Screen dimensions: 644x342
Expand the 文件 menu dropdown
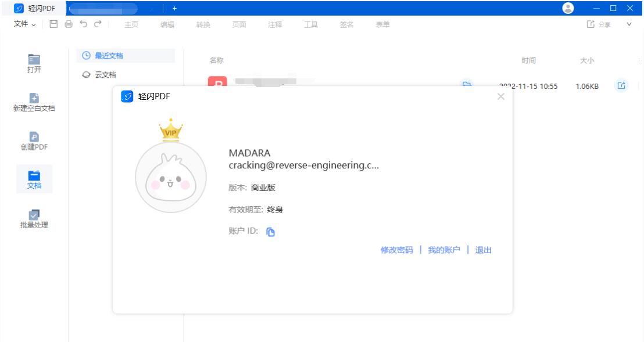point(22,24)
